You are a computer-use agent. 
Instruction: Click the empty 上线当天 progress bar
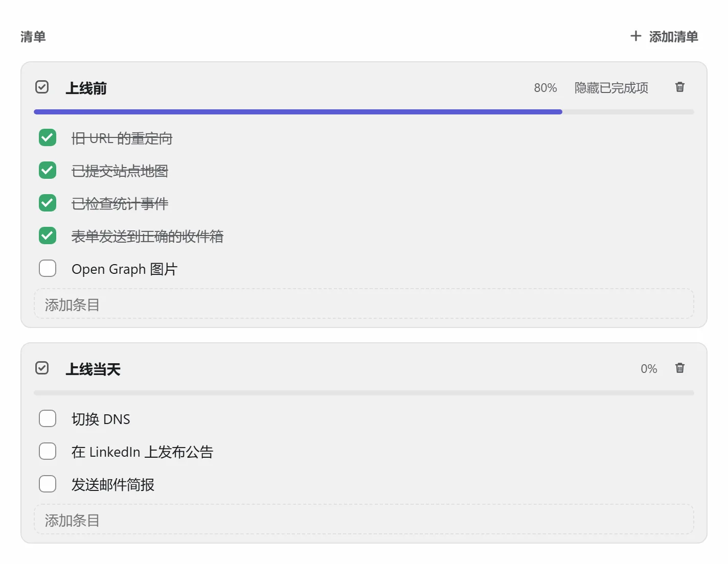pyautogui.click(x=364, y=393)
